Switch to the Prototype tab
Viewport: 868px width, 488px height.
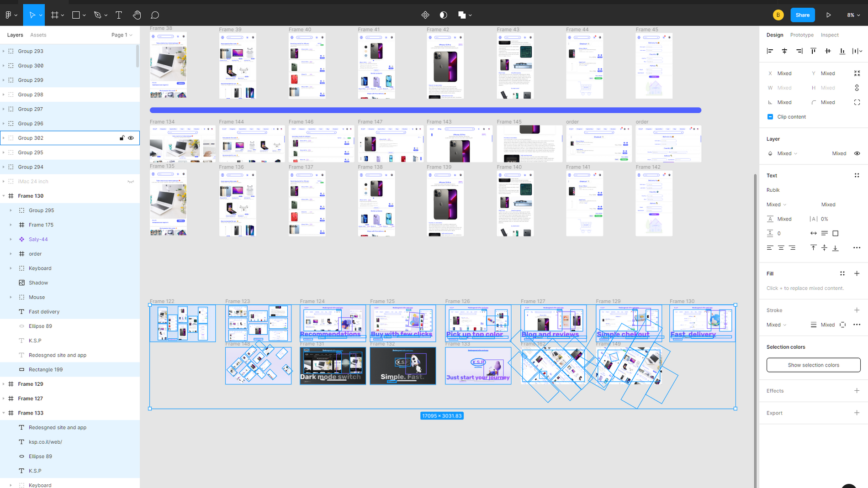click(802, 35)
